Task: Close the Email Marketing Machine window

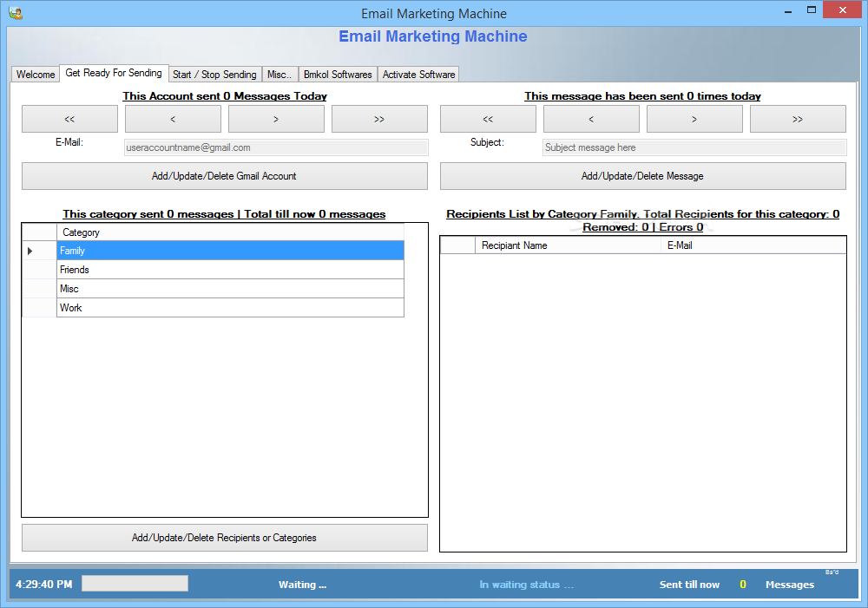Action: coord(843,10)
